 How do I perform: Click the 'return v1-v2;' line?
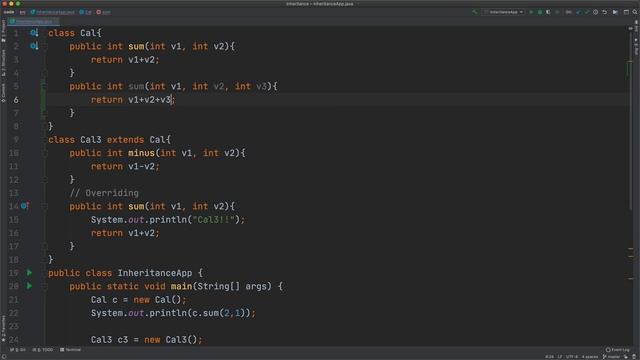[x=125, y=167]
